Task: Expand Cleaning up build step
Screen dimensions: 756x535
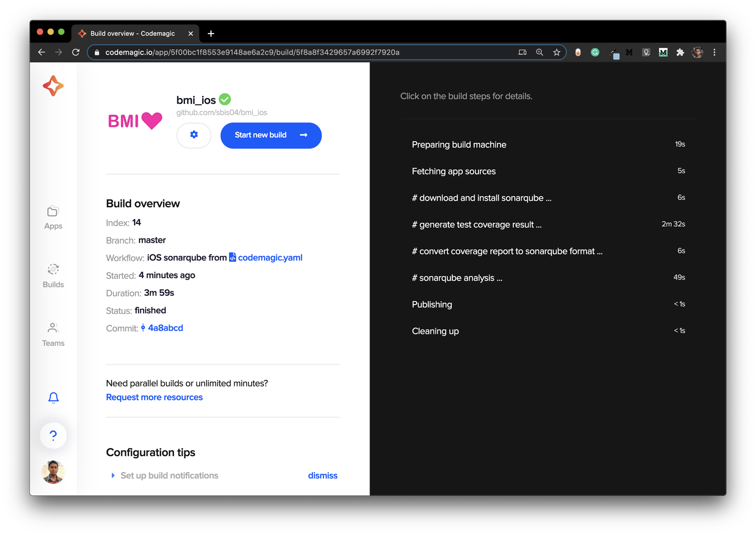Action: tap(548, 331)
